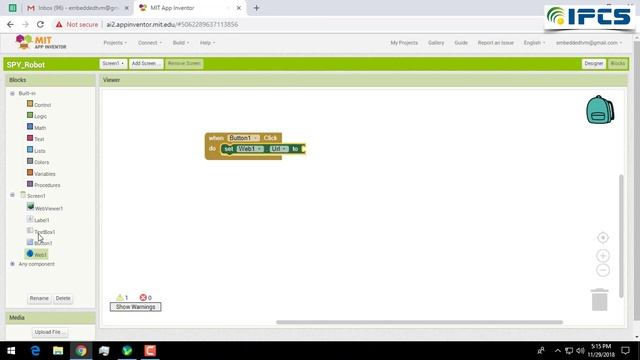Open the Gallery link

point(436,42)
